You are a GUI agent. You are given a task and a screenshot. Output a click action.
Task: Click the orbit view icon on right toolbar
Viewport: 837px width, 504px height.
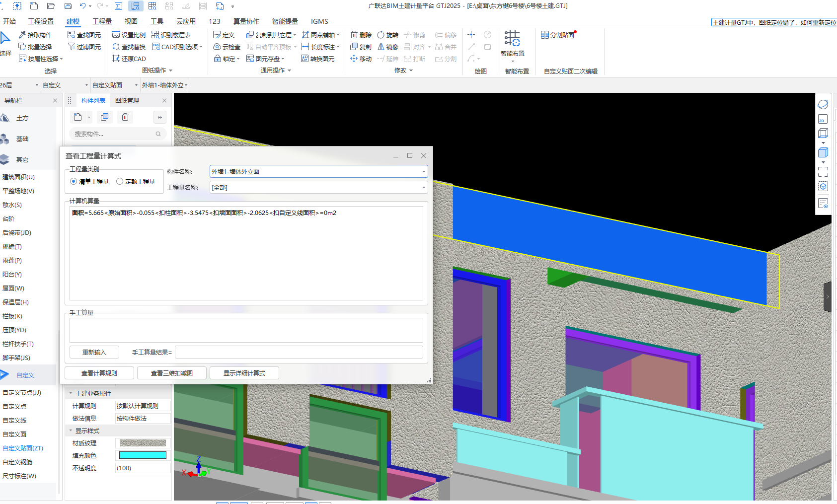(x=823, y=104)
